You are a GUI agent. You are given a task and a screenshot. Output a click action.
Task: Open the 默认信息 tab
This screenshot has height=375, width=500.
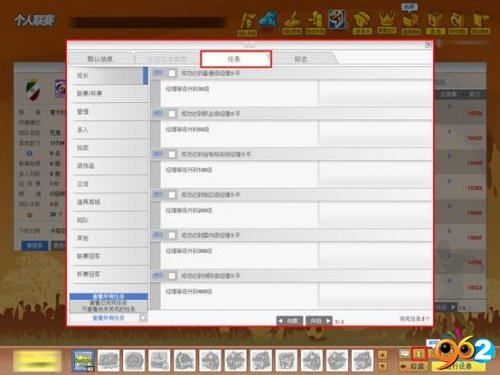tap(100, 59)
